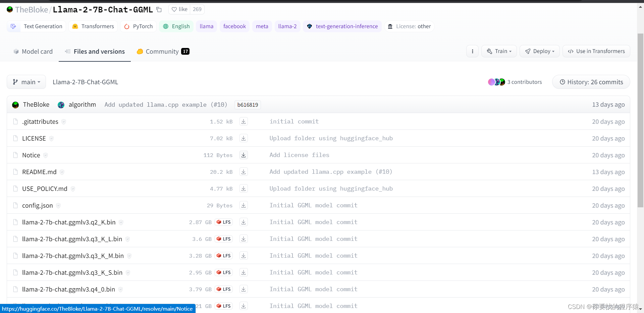Click LFS badge on q2_K.bin row
This screenshot has width=644, height=313.
[224, 222]
